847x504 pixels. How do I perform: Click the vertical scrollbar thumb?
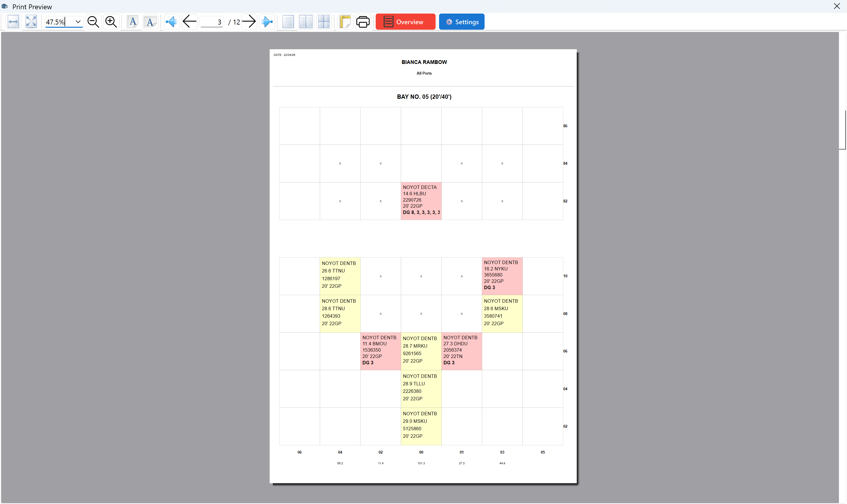[842, 130]
